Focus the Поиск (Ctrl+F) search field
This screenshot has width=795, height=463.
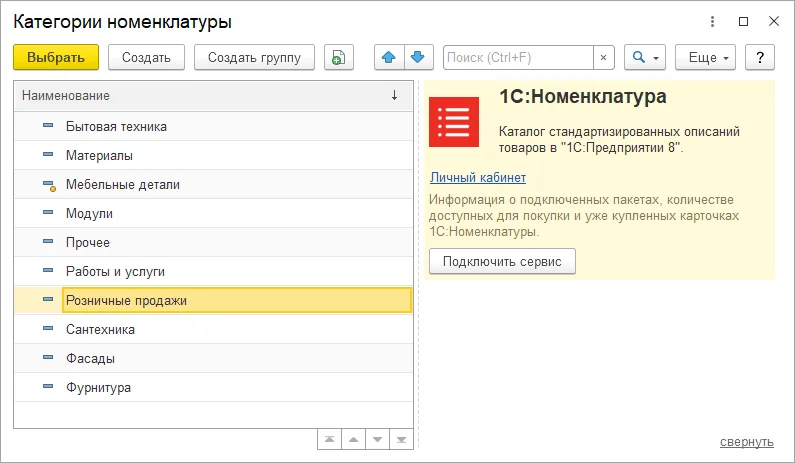[x=518, y=57]
